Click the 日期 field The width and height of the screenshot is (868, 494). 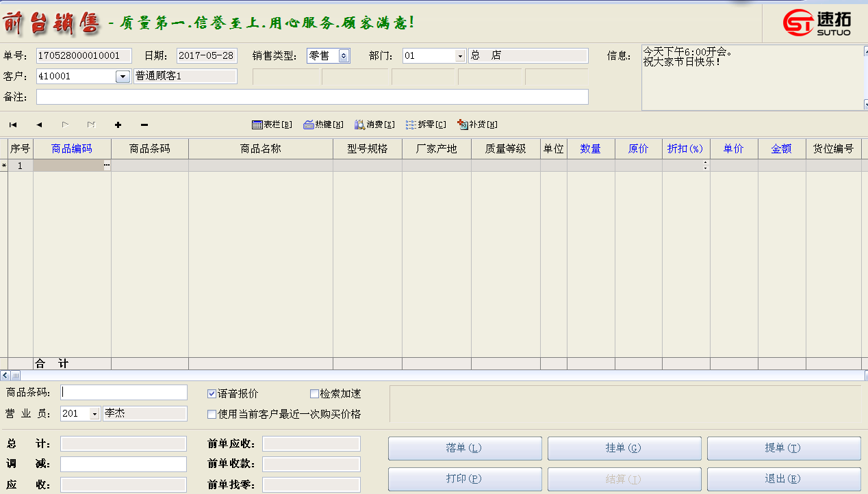point(207,56)
